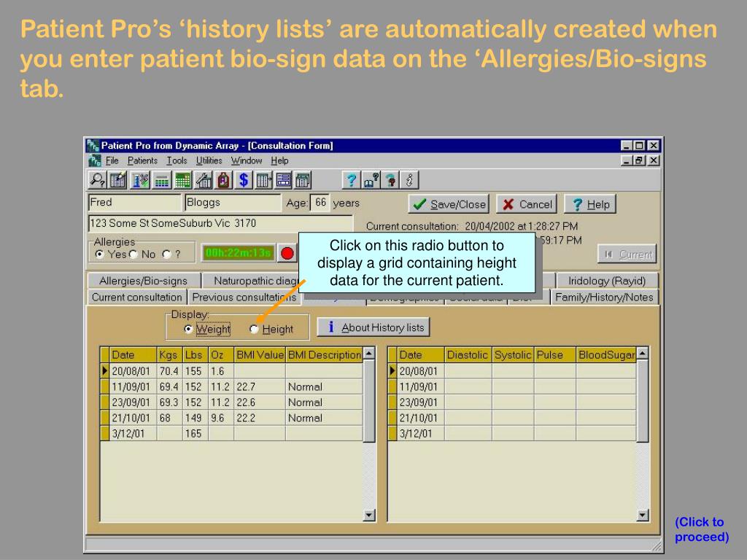Switch to Allergies/Bio-signs tab
Image resolution: width=747 pixels, height=560 pixels.
144,281
